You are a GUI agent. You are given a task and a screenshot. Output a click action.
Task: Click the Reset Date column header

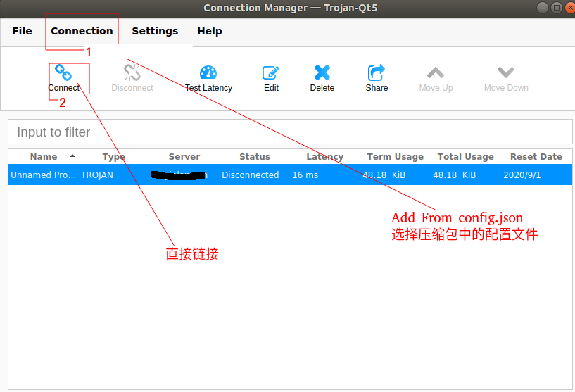536,157
